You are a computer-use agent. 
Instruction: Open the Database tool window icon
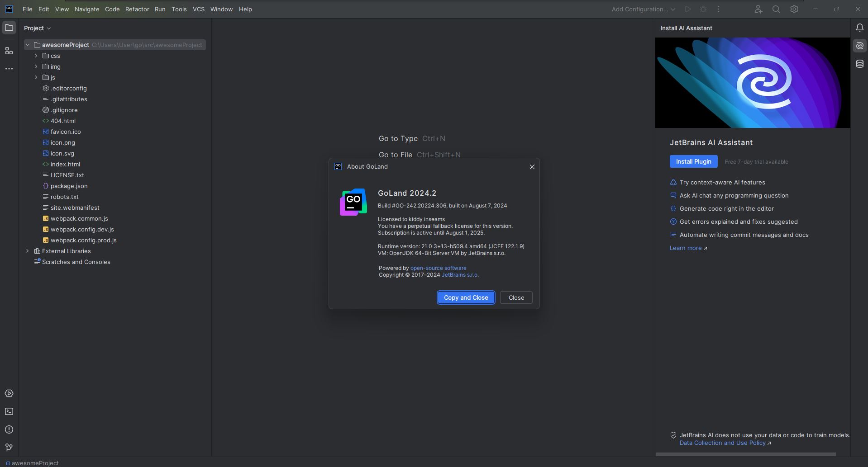click(859, 64)
